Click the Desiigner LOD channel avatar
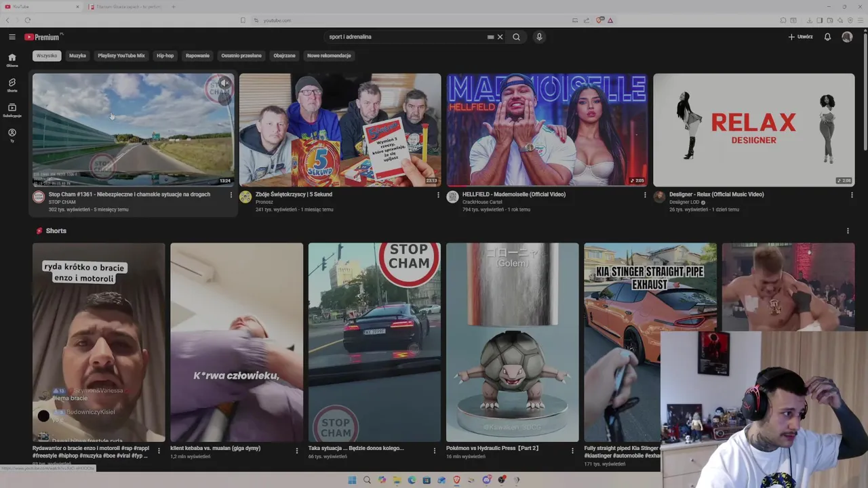Viewport: 868px width, 488px height. point(659,197)
